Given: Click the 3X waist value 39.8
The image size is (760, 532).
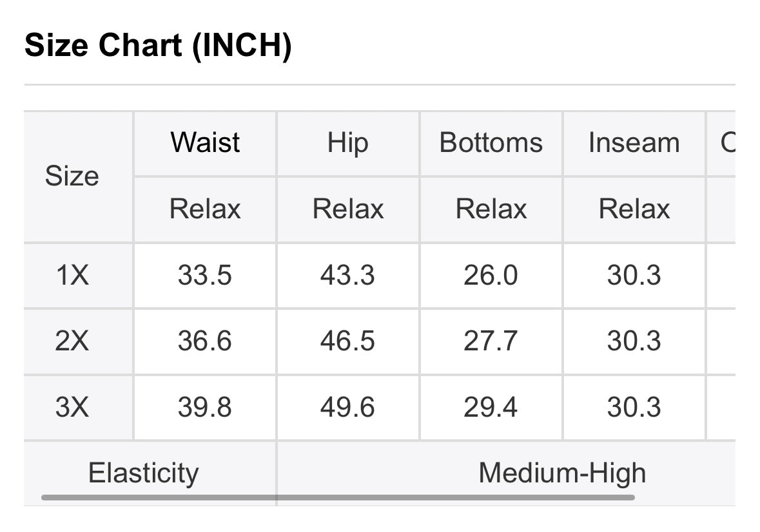Looking at the screenshot, I should (204, 406).
